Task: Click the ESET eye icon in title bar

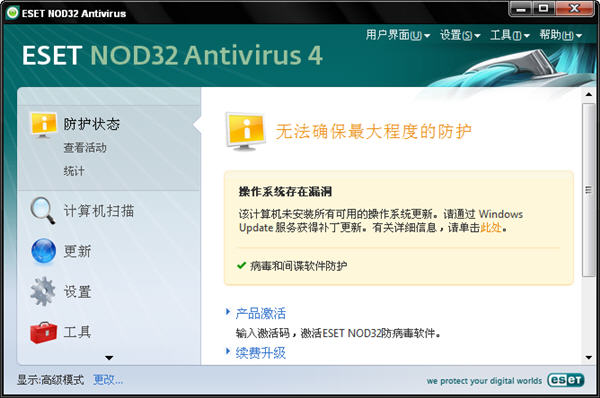Action: (13, 13)
